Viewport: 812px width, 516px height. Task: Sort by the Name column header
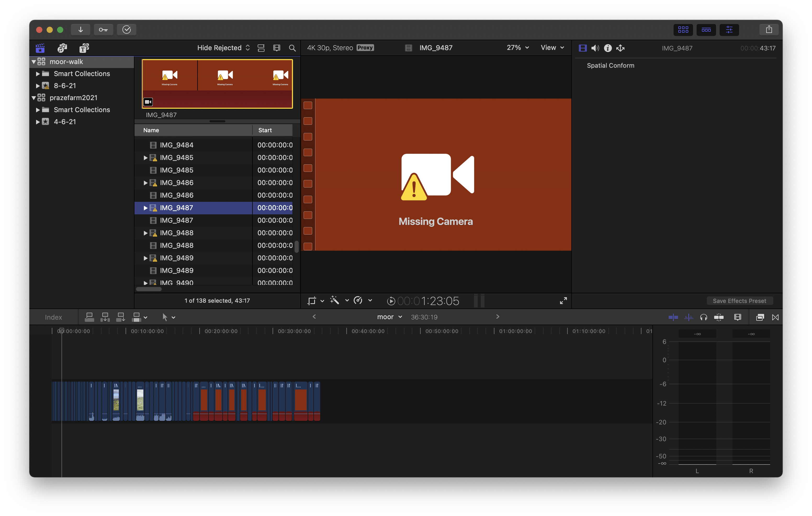[x=193, y=130]
